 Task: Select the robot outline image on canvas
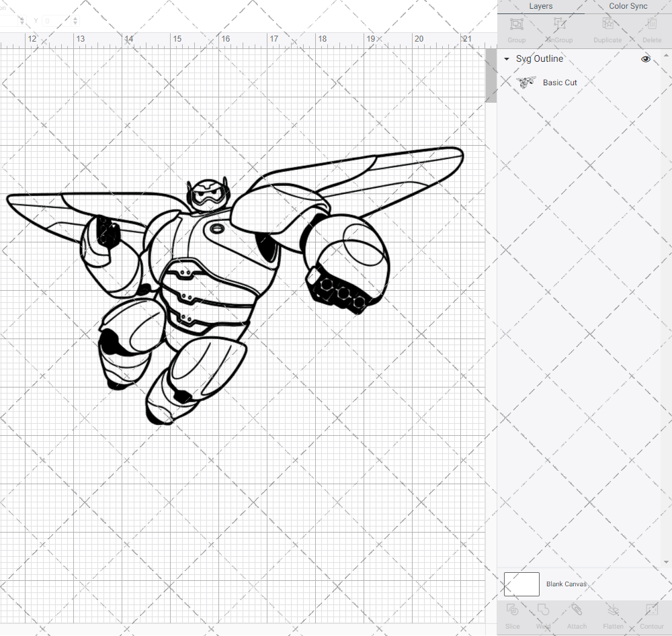click(235, 285)
